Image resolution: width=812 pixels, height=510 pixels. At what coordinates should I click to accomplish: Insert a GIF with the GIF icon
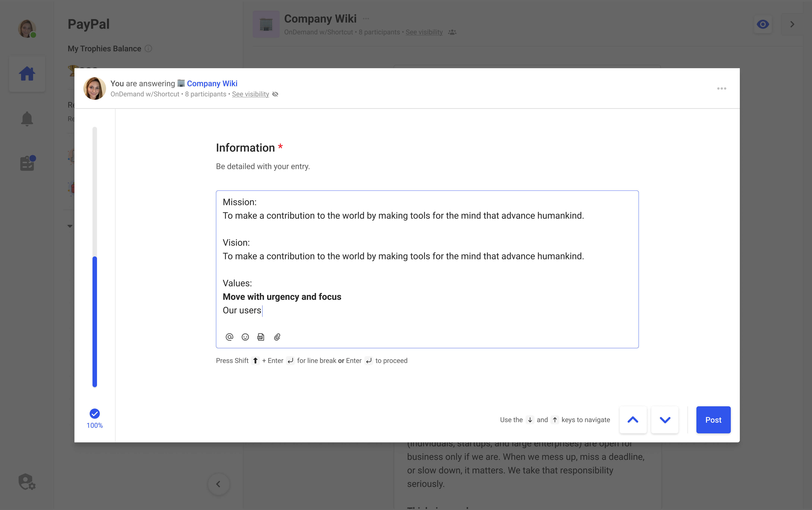261,337
